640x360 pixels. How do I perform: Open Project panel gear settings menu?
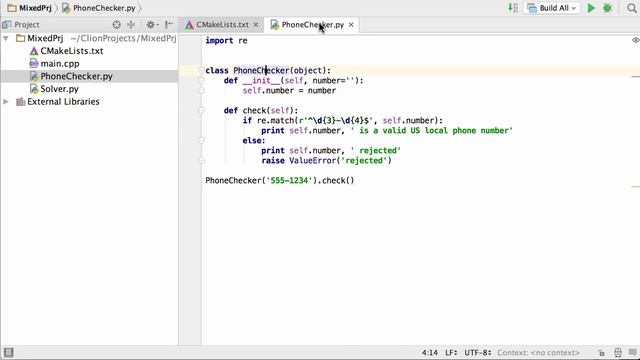click(x=152, y=24)
